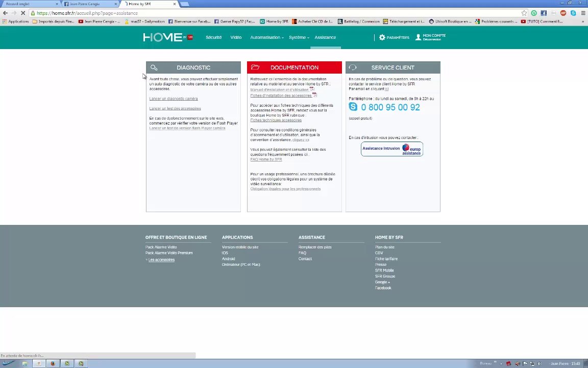Open Fiches techniques accessoires link
Viewport: 588px width, 368px height.
point(276,120)
